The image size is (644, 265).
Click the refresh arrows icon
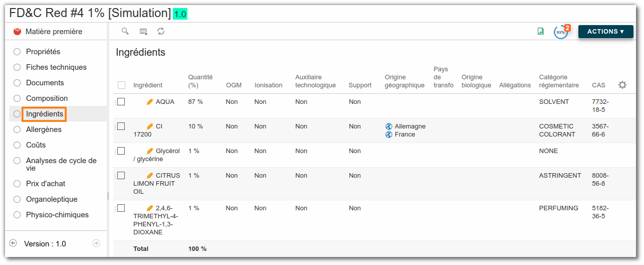click(161, 31)
